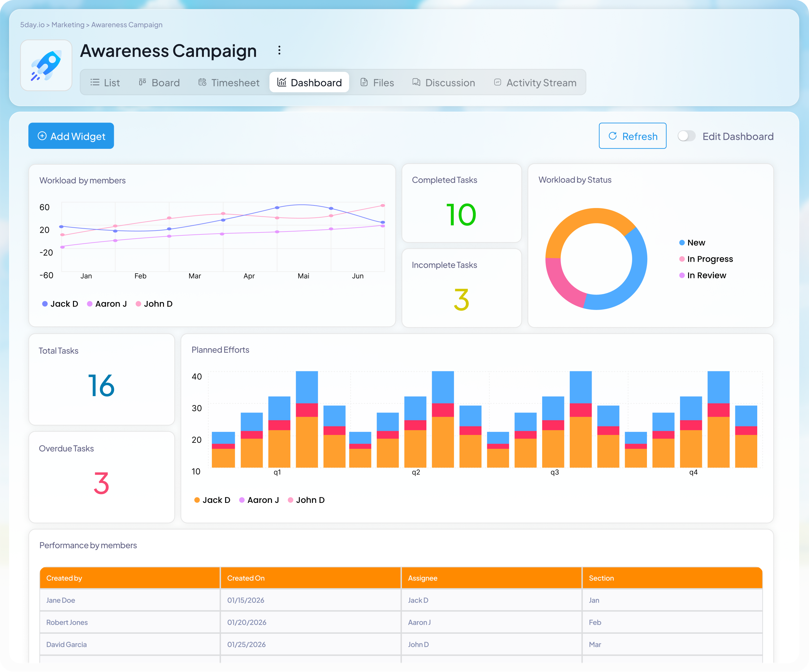Open the Files tab
Image resolution: width=809 pixels, height=672 pixels.
pyautogui.click(x=377, y=82)
